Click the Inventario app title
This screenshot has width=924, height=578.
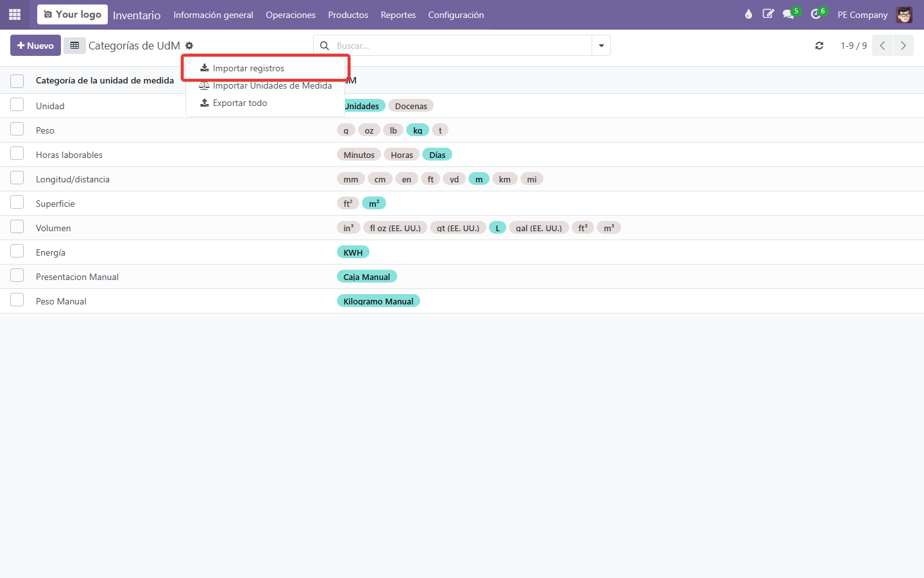[x=137, y=15]
